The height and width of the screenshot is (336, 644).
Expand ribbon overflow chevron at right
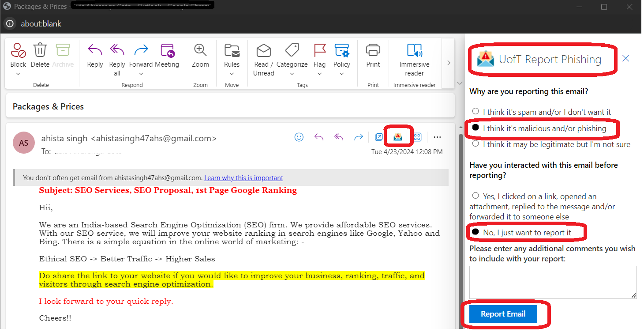(449, 63)
